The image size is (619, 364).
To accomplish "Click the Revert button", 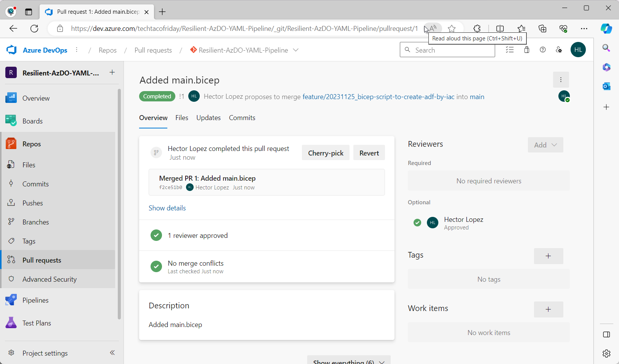I will point(369,153).
